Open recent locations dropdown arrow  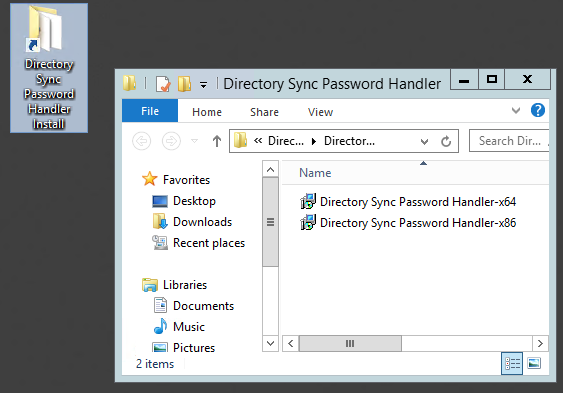194,141
